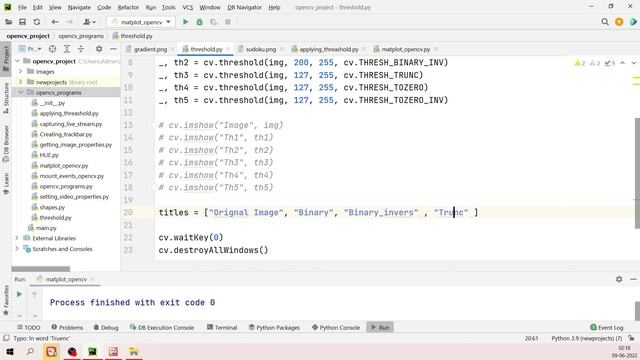The image size is (640, 360).
Task: Open HUE.py in project tree
Action: point(49,155)
